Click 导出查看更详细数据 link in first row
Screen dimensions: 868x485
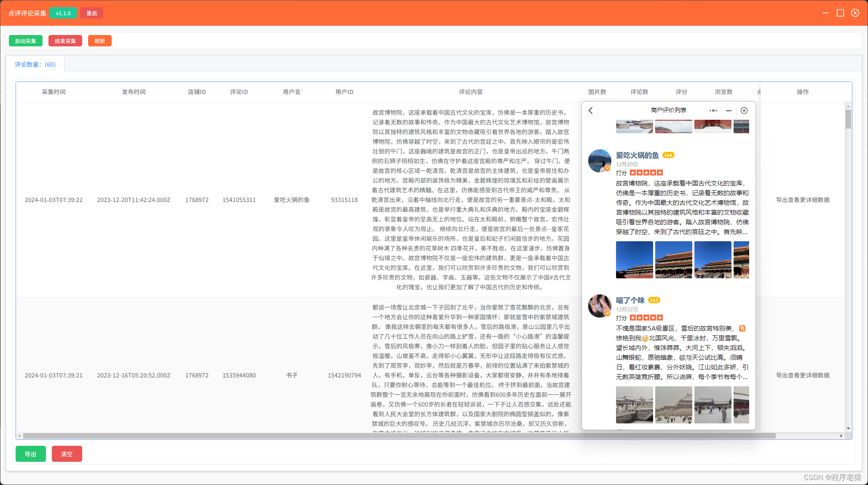click(x=803, y=200)
